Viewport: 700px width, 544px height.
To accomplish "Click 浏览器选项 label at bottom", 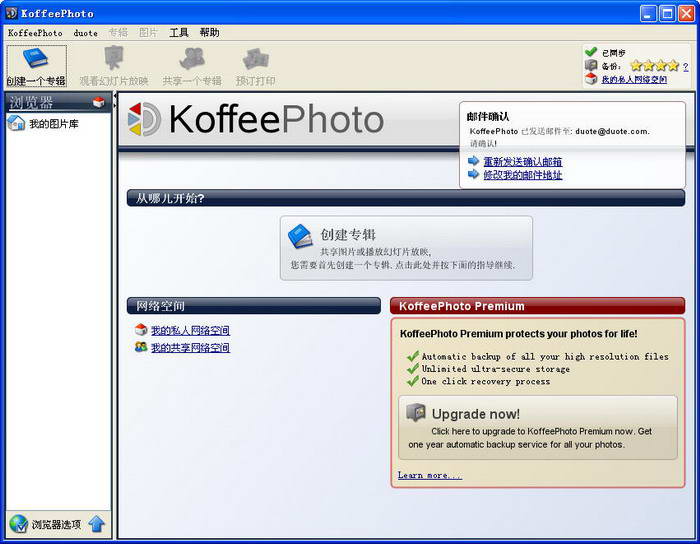I will [x=56, y=524].
